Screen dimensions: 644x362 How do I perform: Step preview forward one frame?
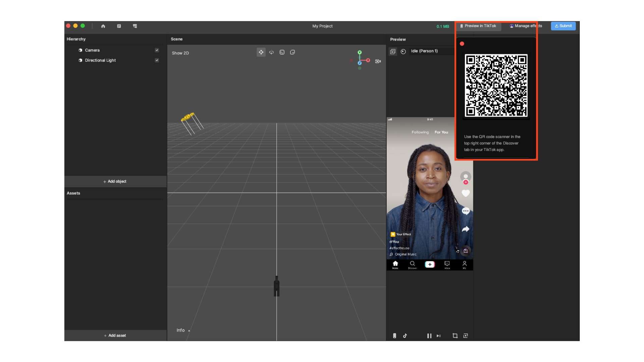438,336
